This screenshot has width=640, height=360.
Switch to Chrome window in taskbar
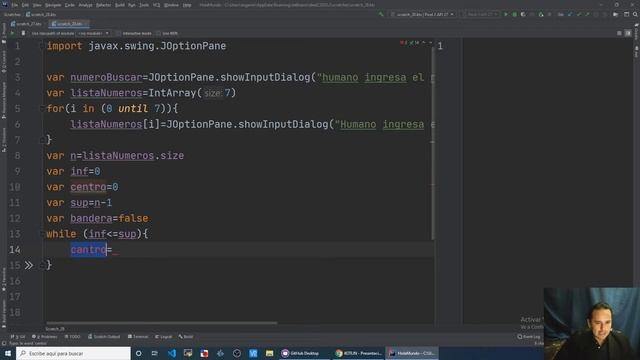[x=358, y=353]
